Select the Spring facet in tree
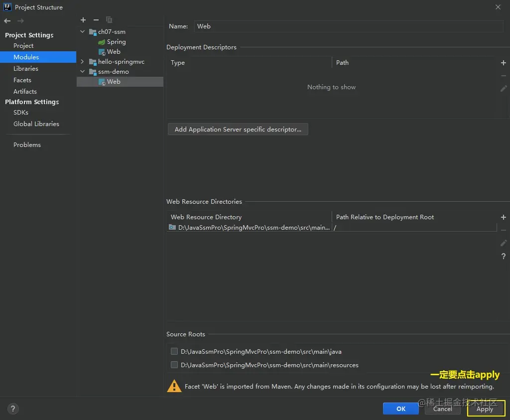This screenshot has width=510, height=420. [117, 42]
